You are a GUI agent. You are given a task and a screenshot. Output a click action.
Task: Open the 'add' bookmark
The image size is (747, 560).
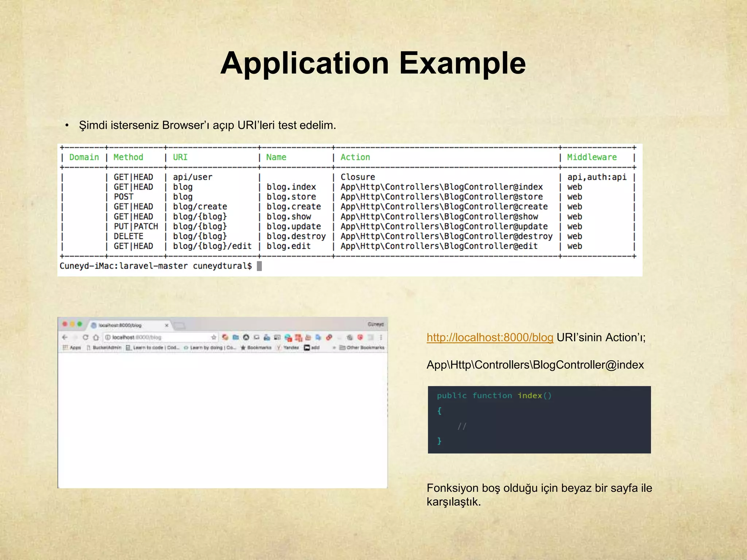[x=312, y=347]
